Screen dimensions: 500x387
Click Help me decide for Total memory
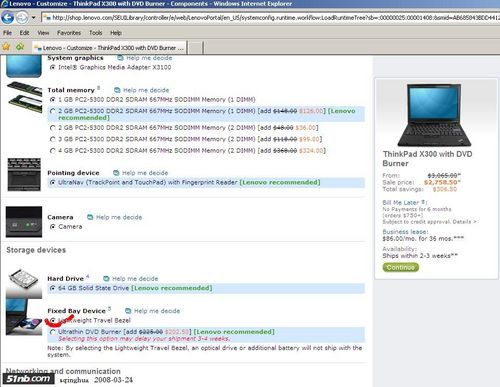[x=146, y=90]
